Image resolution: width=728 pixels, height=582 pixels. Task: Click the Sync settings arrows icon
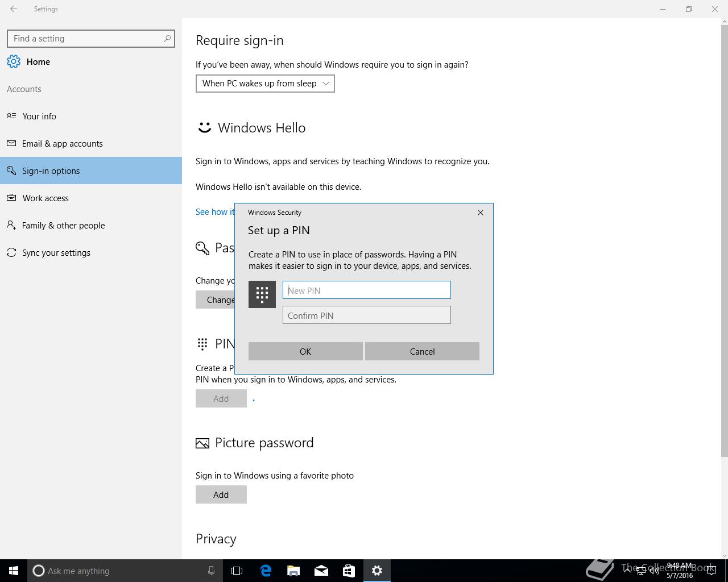point(11,252)
